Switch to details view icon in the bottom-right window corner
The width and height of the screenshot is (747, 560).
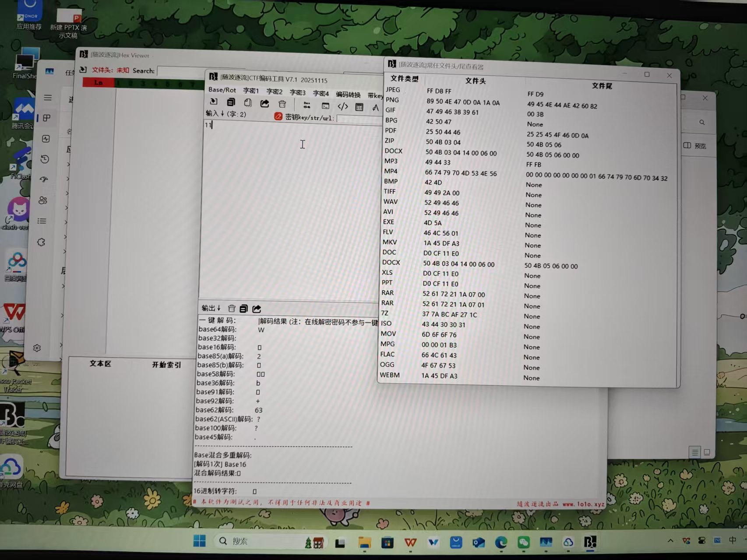pyautogui.click(x=695, y=452)
